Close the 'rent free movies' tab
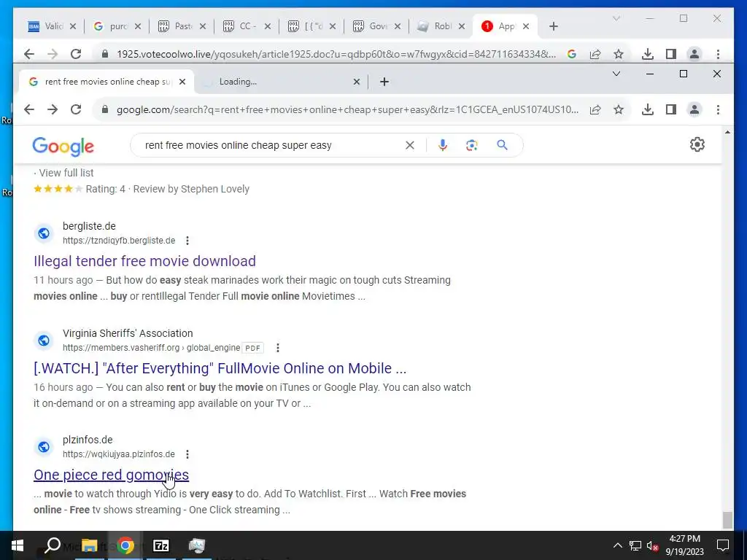The width and height of the screenshot is (747, 560). pos(182,82)
